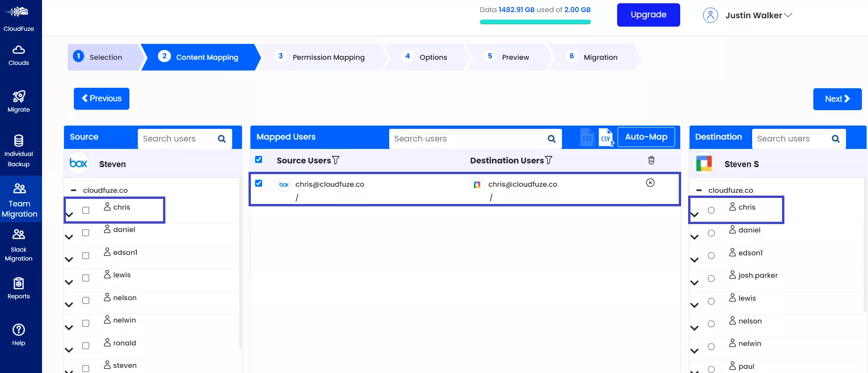Click the user avatar icon beside Justin Walker
Viewport: 868px width, 373px height.
point(710,15)
